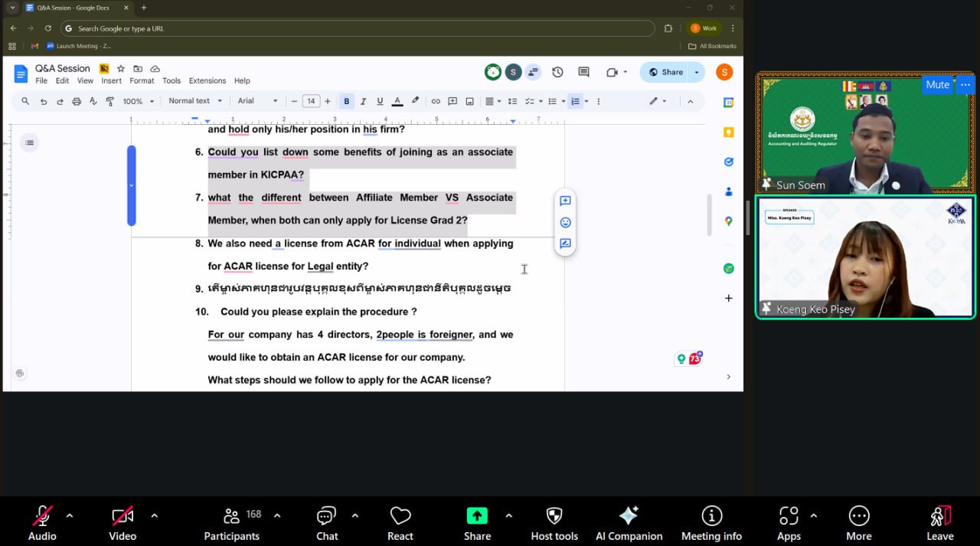Open the Normal text style dropdown

(194, 101)
